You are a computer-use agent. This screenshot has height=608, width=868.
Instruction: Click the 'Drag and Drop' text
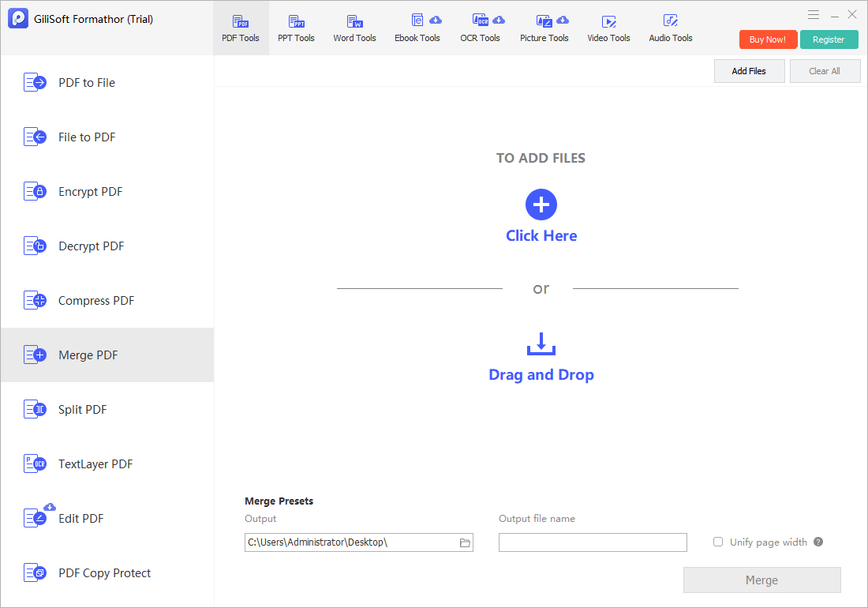pyautogui.click(x=541, y=375)
